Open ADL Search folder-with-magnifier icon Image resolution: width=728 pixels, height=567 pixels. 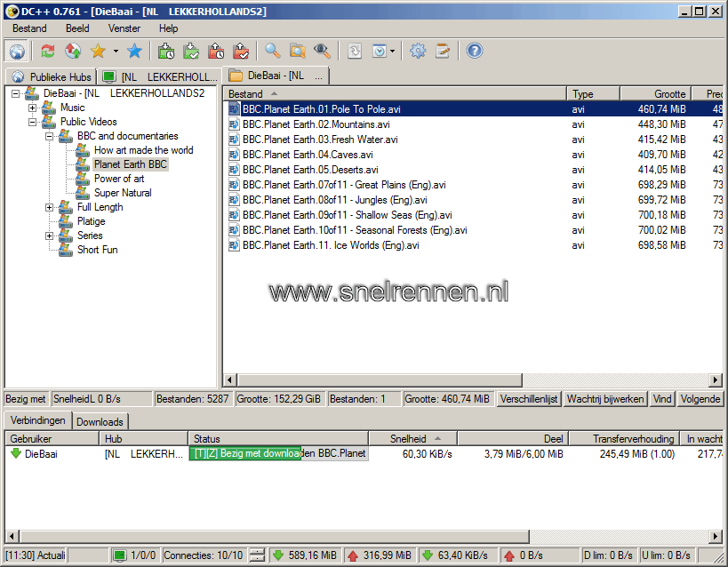click(297, 51)
